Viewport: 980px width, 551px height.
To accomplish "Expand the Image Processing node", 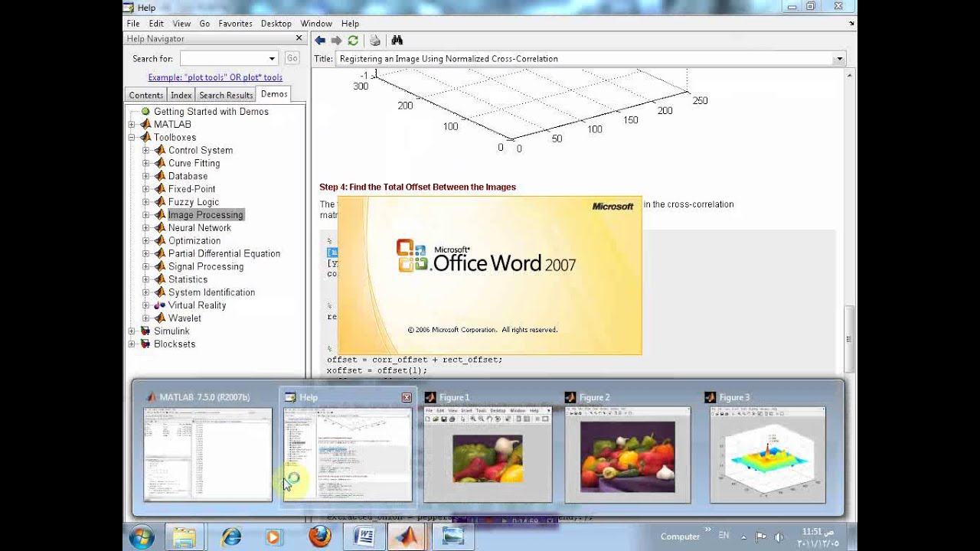I will (x=145, y=215).
